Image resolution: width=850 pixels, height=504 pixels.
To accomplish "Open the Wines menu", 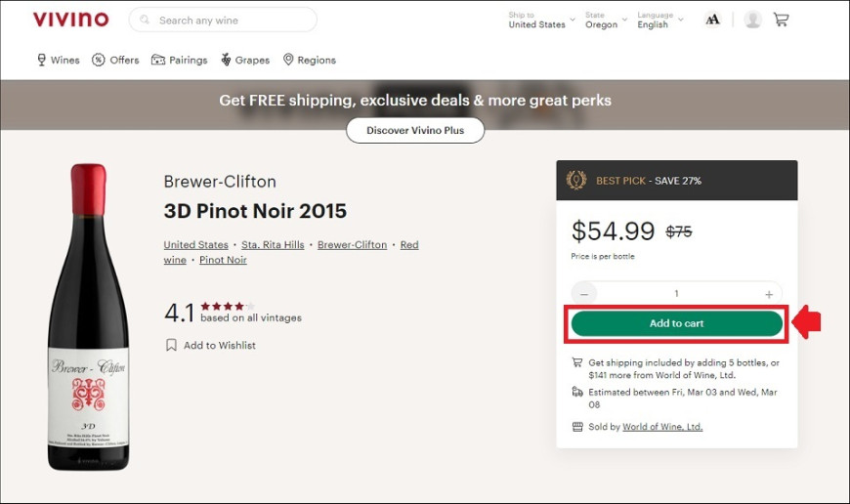I will pos(58,60).
